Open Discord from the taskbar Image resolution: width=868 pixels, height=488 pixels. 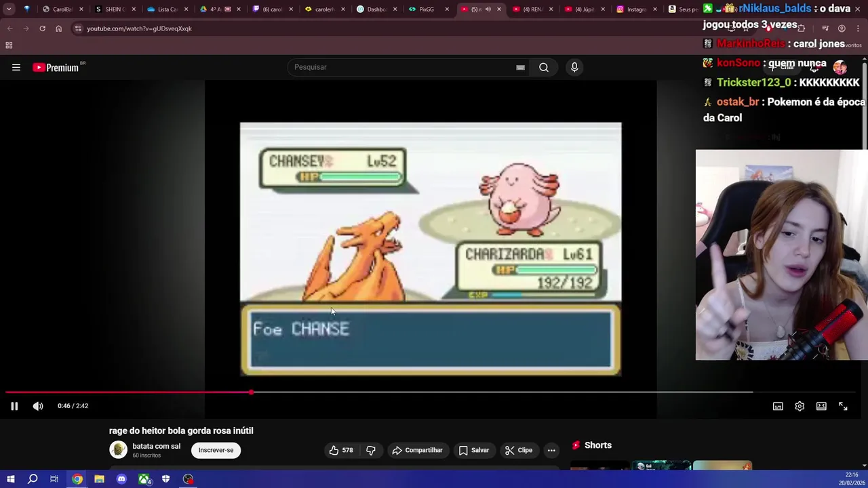121,479
